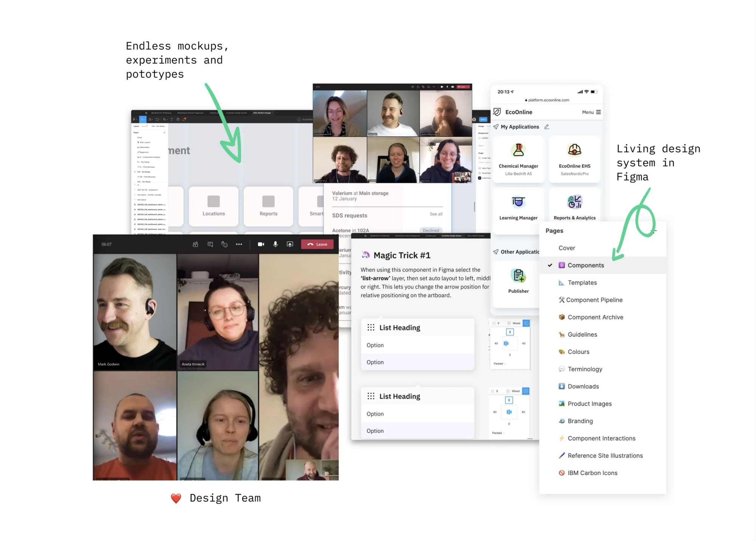This screenshot has height=541, width=756.
Task: Click share screen icon in Teams toolbar
Action: [290, 244]
